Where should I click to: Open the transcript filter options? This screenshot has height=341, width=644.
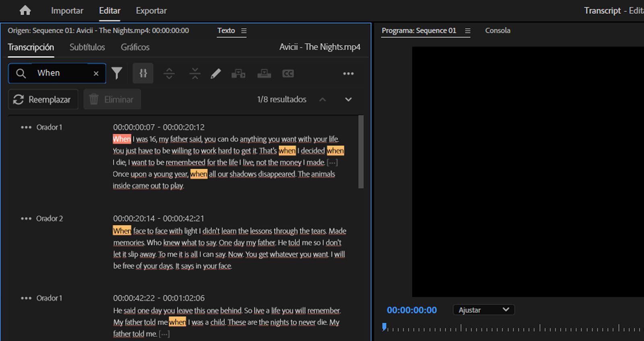pos(117,73)
